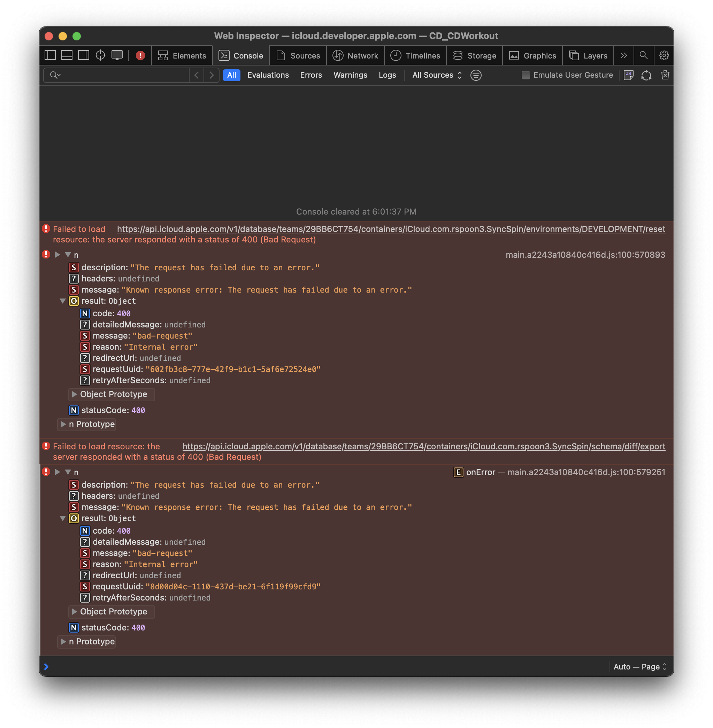This screenshot has height=728, width=713.
Task: Click requestUuid value starting 602fb3c8
Action: pyautogui.click(x=233, y=370)
